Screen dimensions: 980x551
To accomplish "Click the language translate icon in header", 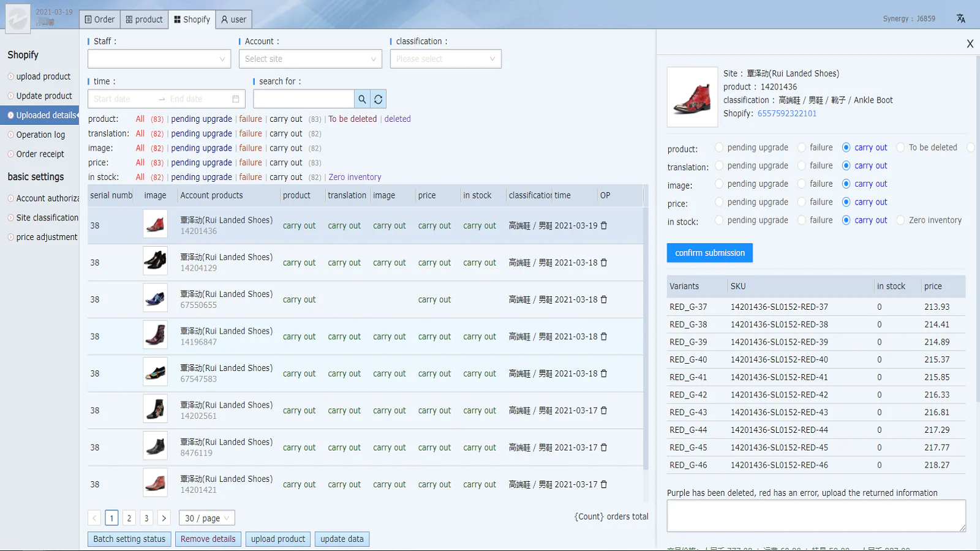I will pos(960,18).
